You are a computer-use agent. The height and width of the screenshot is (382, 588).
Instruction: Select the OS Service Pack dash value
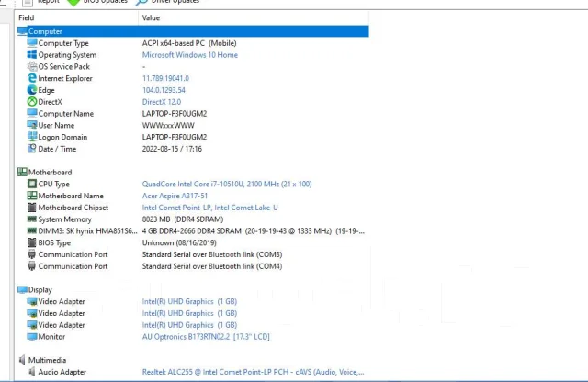143,67
